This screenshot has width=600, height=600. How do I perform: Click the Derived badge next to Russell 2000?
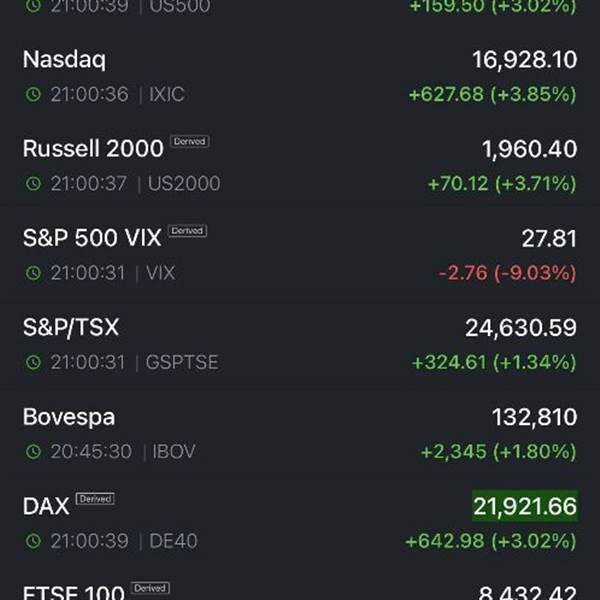click(190, 141)
